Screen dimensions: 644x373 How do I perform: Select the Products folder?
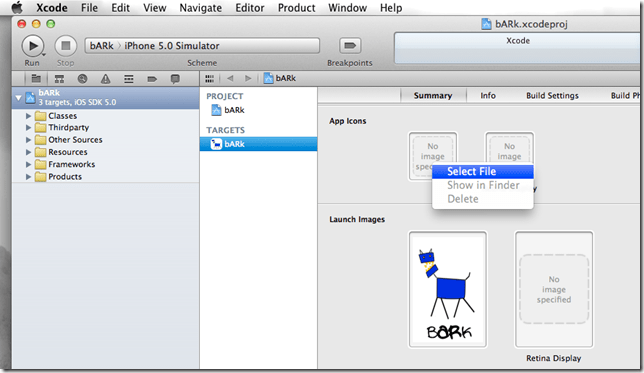pyautogui.click(x=58, y=177)
